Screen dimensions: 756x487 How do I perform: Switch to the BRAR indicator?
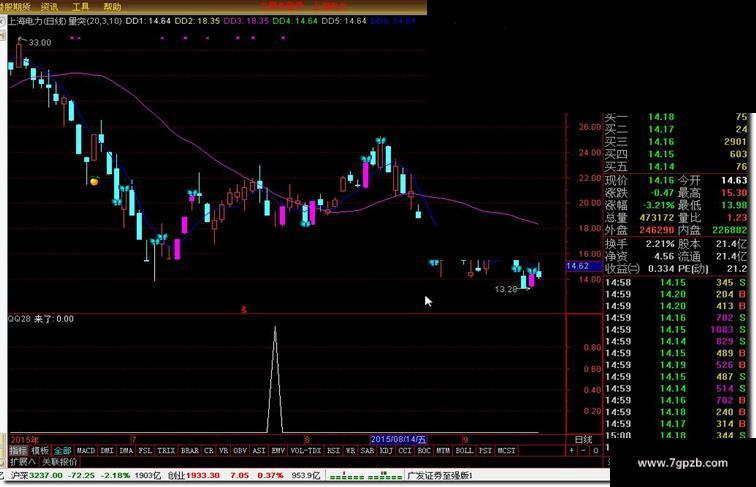point(189,450)
